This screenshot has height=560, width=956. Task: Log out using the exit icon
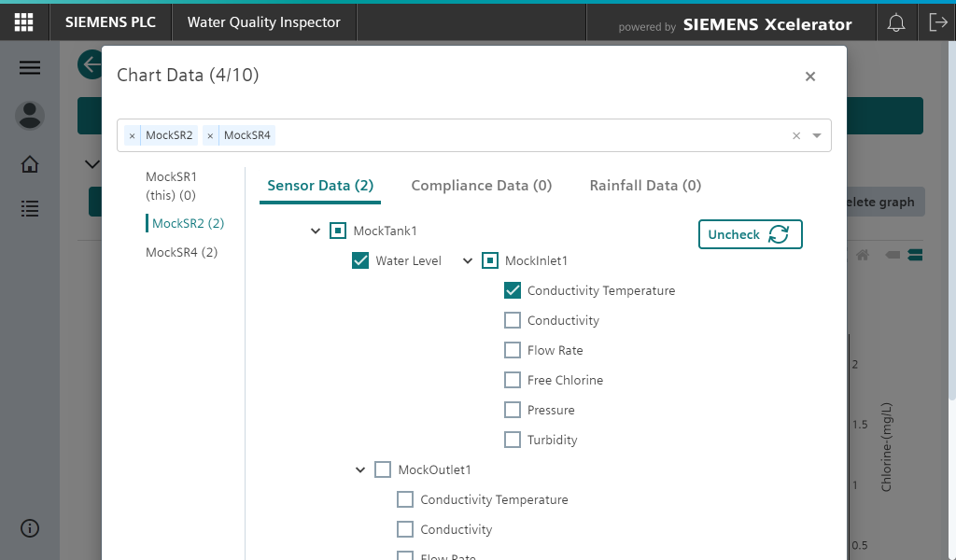click(x=938, y=21)
